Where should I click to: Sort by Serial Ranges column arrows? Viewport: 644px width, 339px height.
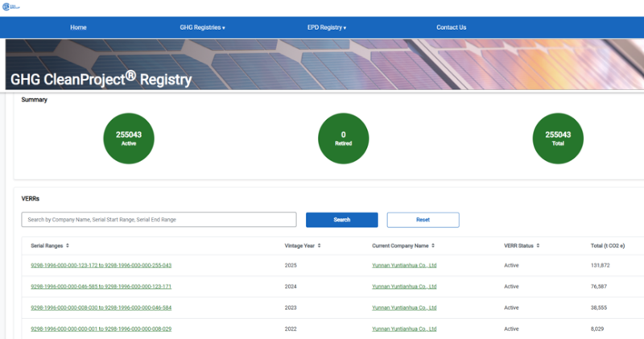[x=68, y=246]
